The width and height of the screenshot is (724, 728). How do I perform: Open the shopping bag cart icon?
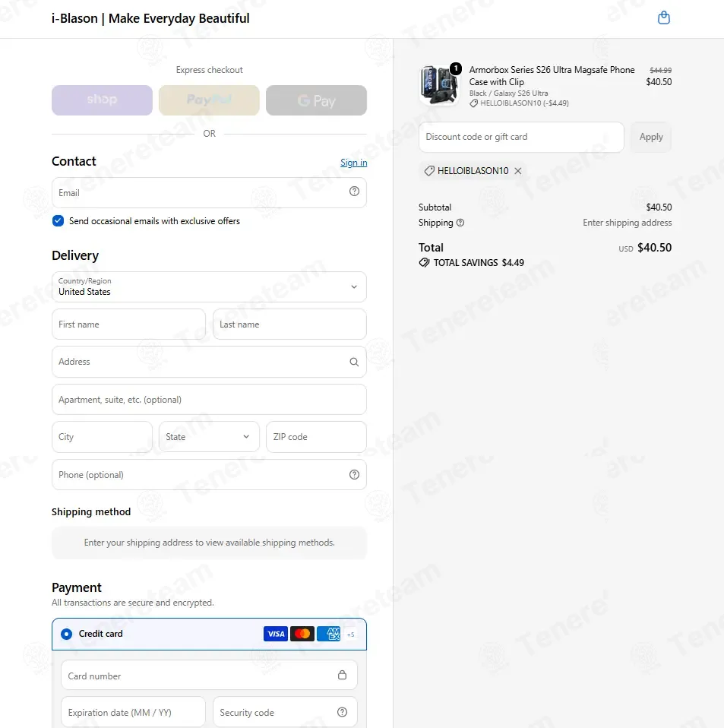click(x=664, y=18)
